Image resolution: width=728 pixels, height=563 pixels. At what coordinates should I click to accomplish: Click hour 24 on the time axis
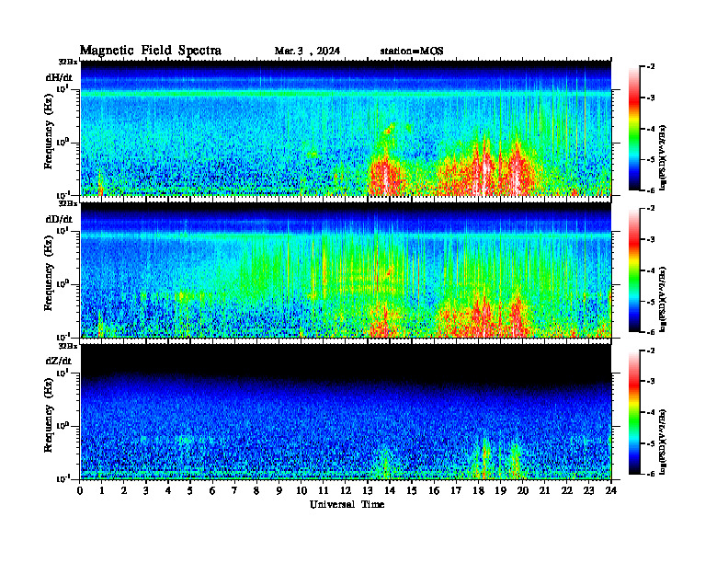[x=611, y=491]
